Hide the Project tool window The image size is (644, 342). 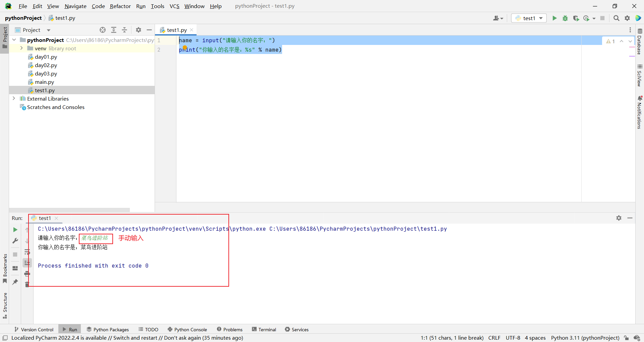149,30
